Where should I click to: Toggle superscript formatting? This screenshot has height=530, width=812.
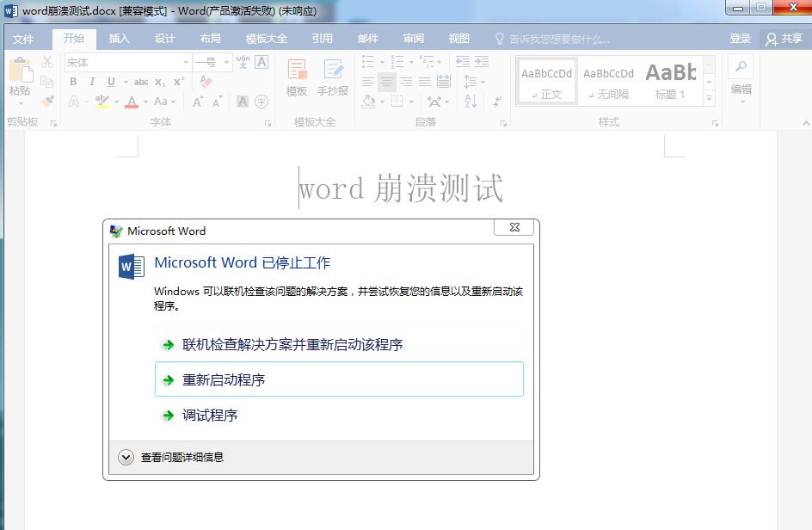(x=179, y=82)
